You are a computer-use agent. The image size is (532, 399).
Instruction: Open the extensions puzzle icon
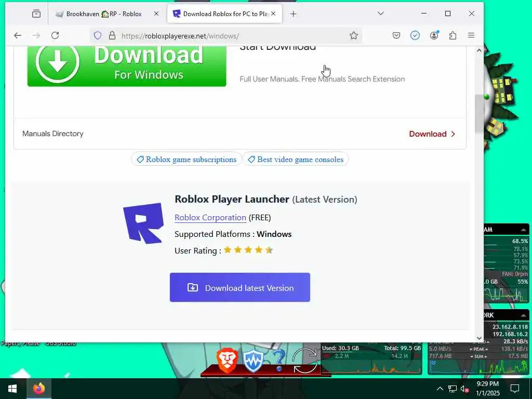tap(453, 35)
